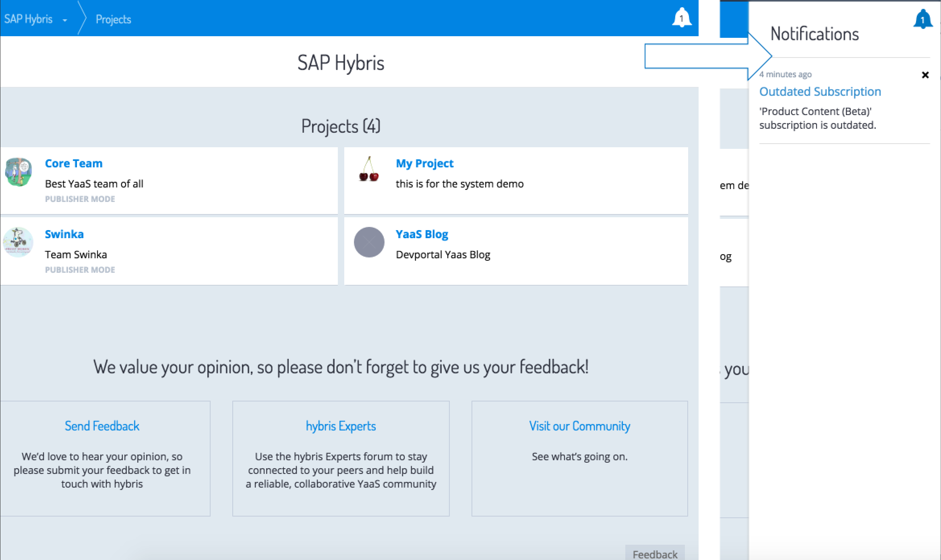Click the 'Devportal Yaas Blog' description

[443, 255]
